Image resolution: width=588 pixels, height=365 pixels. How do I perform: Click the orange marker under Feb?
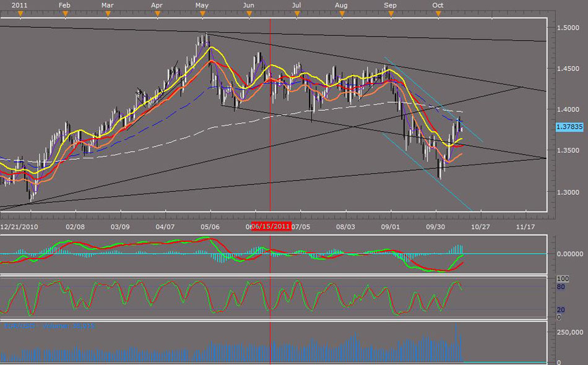[x=64, y=13]
